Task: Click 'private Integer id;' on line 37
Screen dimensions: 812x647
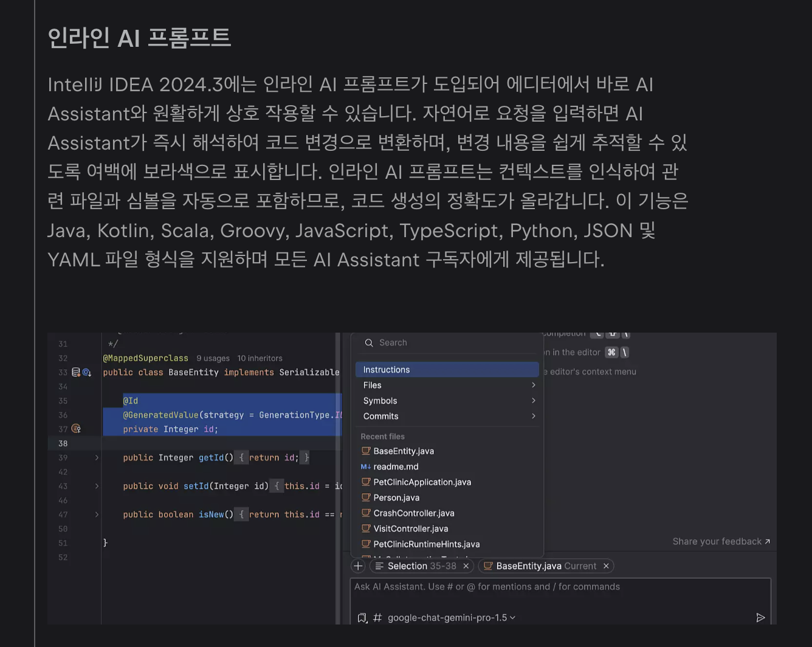Action: pos(170,429)
